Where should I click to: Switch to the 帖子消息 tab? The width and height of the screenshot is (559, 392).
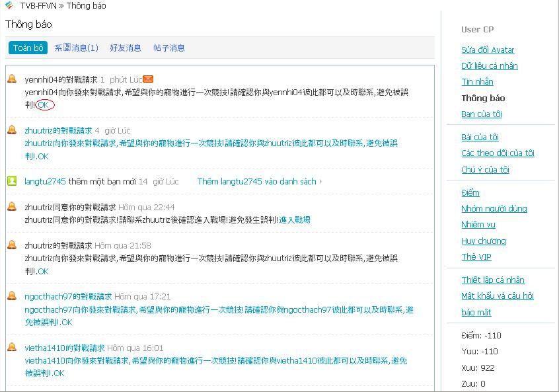tap(169, 48)
